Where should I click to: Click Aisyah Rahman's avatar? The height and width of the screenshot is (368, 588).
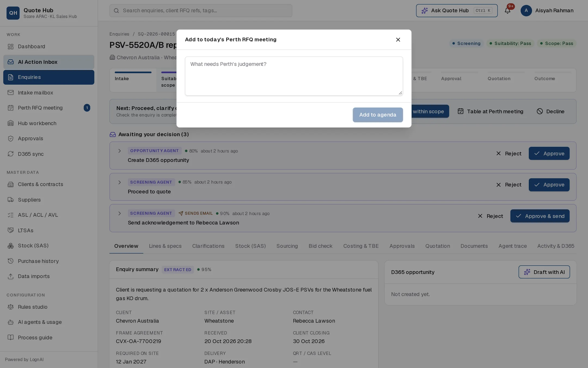(x=526, y=10)
